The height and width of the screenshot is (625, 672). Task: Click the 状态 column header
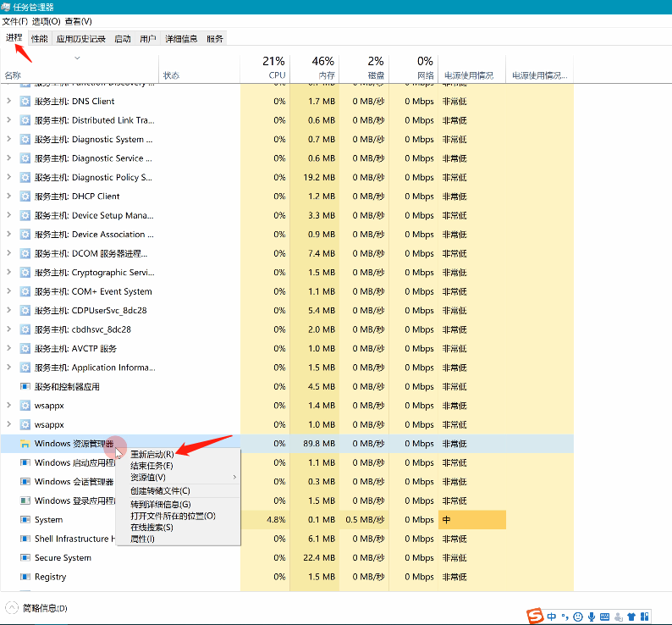[199, 69]
